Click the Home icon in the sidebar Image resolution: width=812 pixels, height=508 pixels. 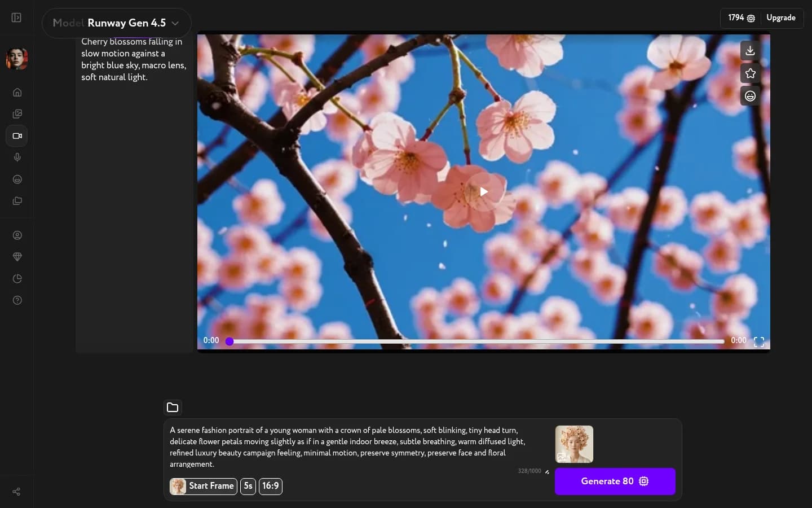coord(17,93)
